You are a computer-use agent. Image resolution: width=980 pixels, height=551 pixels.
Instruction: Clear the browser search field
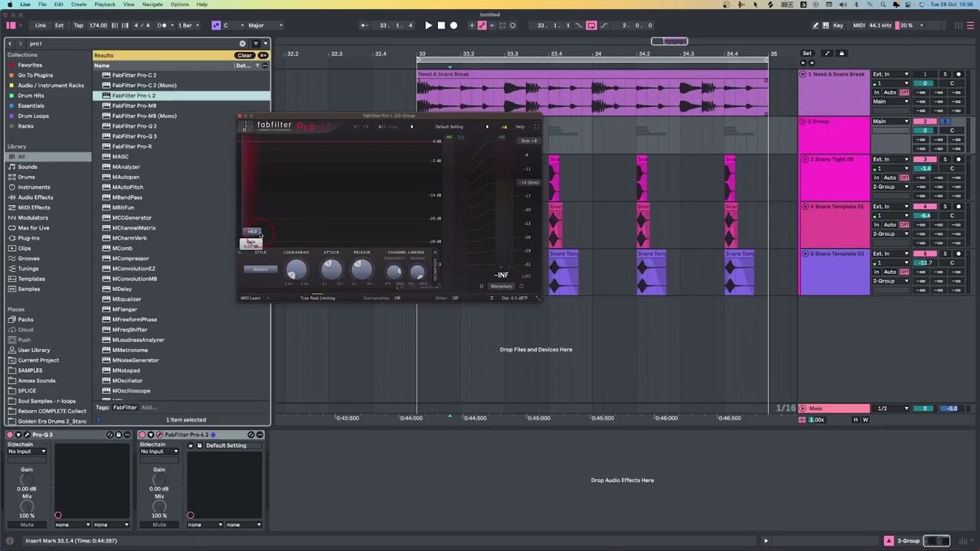click(243, 44)
